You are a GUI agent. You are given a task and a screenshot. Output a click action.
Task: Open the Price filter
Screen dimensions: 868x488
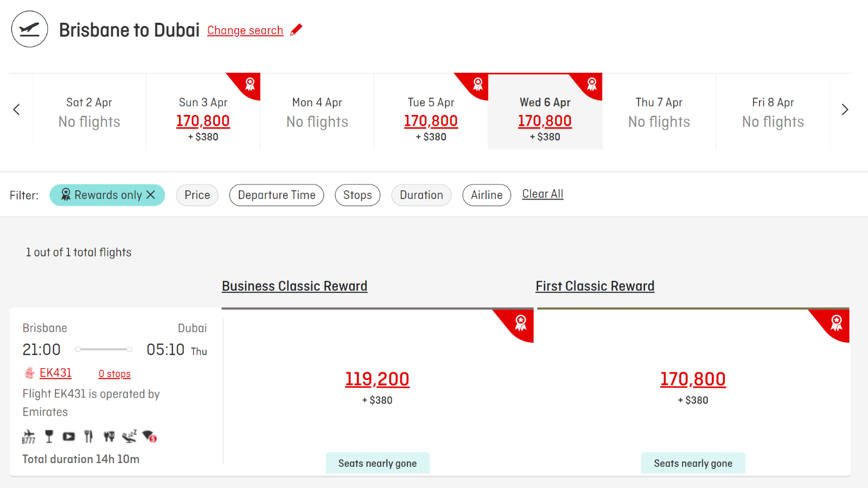coord(197,195)
